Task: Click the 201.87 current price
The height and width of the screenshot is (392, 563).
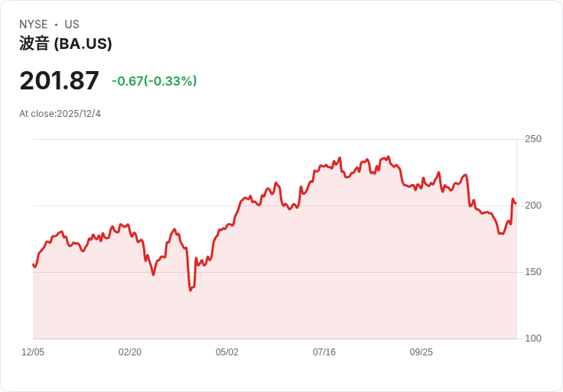Action: click(x=59, y=81)
